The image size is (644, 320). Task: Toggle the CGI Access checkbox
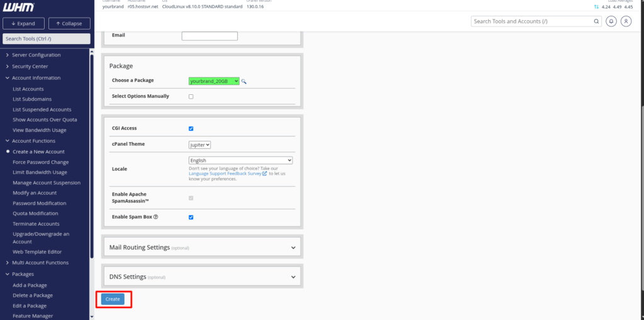(x=191, y=128)
